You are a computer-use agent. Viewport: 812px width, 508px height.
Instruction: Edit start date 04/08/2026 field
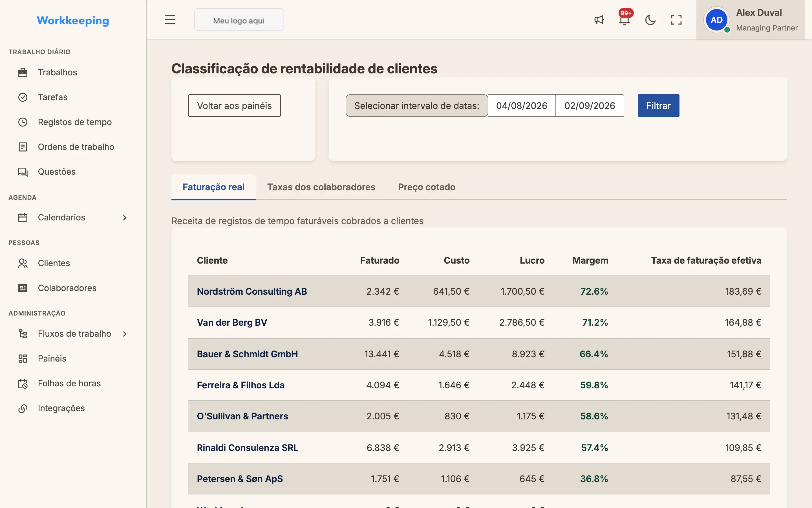click(521, 106)
